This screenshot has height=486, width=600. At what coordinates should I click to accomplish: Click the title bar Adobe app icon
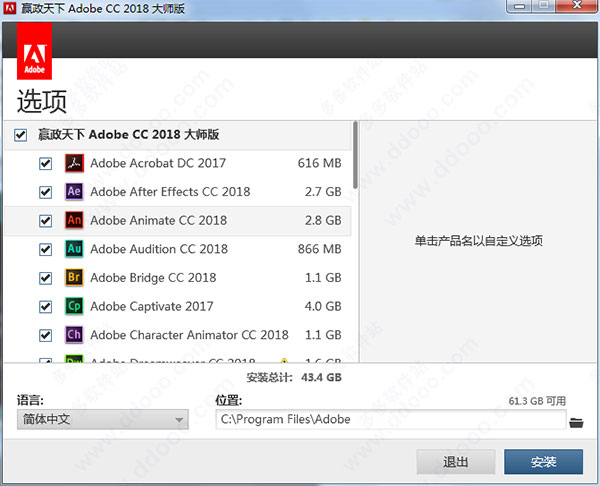click(9, 8)
